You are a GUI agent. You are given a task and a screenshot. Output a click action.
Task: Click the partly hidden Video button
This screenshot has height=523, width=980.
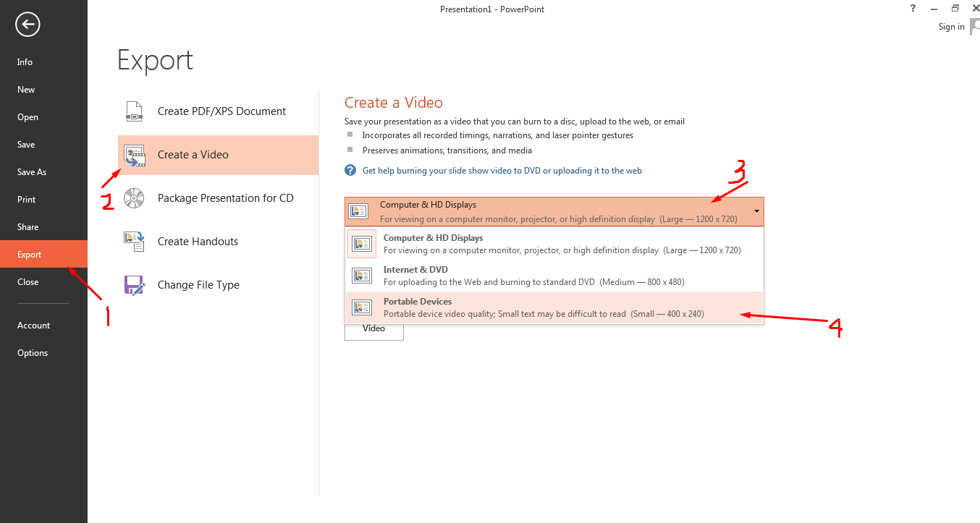(373, 332)
